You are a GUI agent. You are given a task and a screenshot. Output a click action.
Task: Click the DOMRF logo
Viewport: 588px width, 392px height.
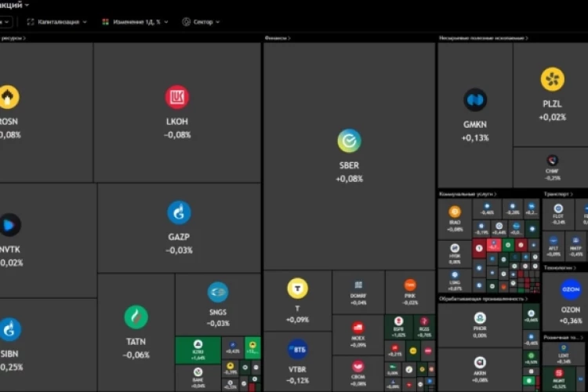pos(358,285)
